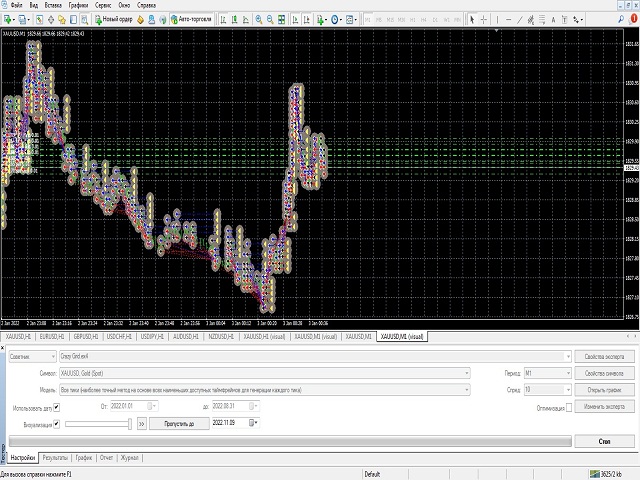Open the Советник type dropdown

coord(32,356)
